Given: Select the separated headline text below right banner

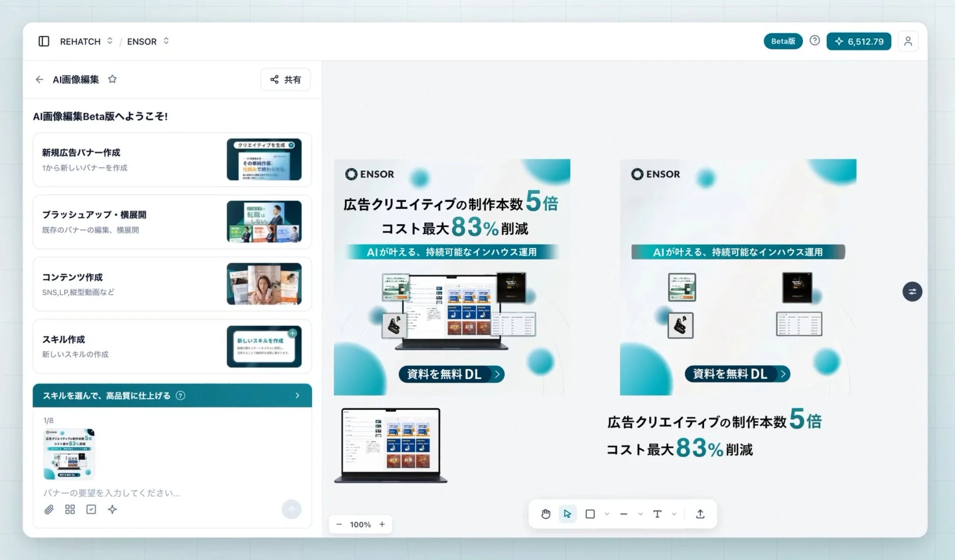Looking at the screenshot, I should click(x=714, y=435).
